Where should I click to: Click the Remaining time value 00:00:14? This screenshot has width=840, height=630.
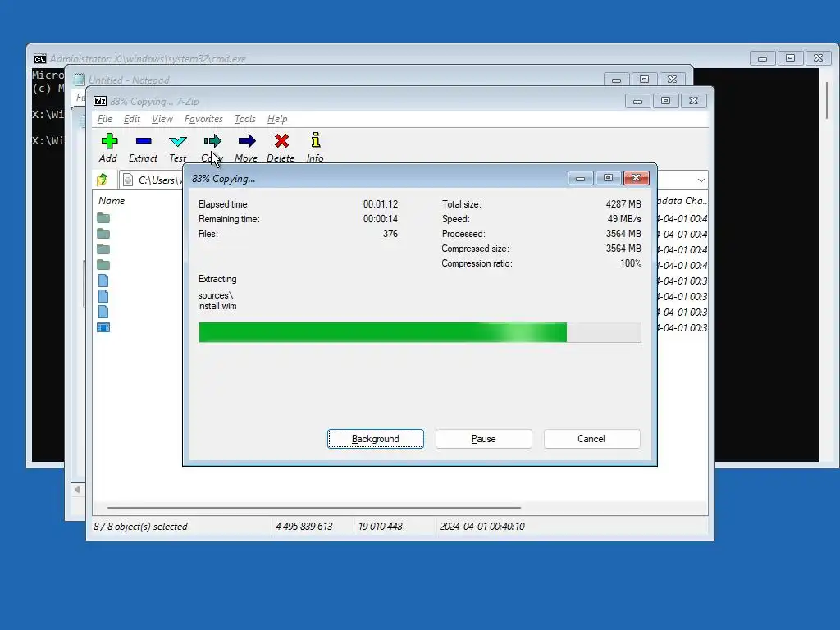[381, 219]
